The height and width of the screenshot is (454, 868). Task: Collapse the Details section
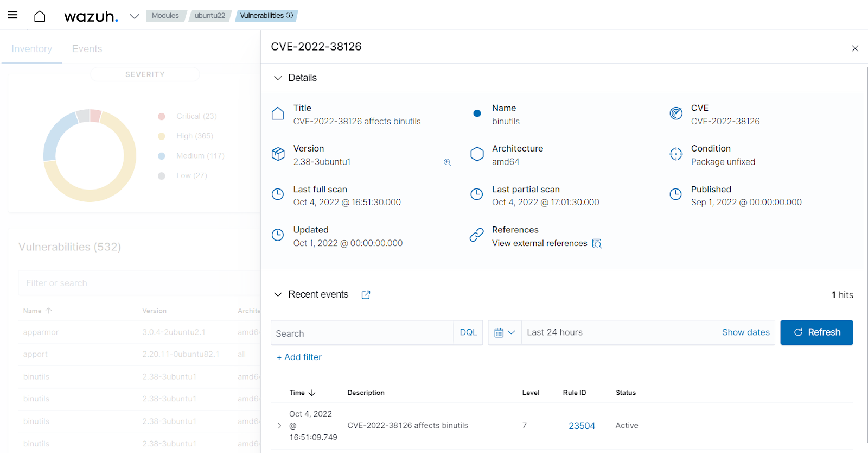(x=278, y=78)
